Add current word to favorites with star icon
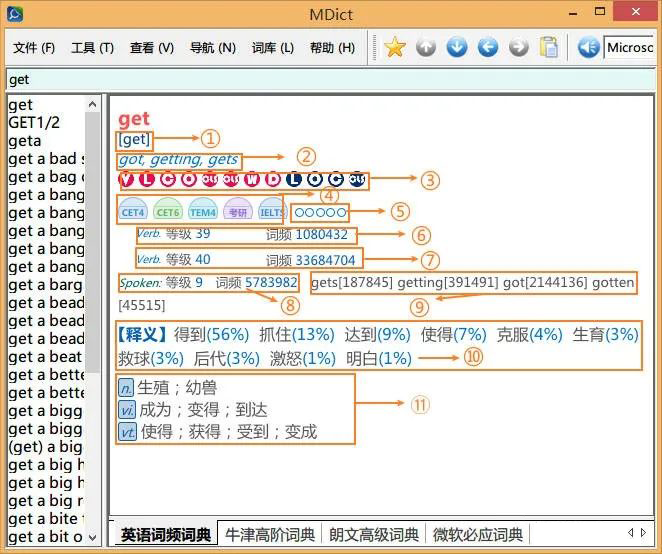The width and height of the screenshot is (662, 554). (x=395, y=47)
